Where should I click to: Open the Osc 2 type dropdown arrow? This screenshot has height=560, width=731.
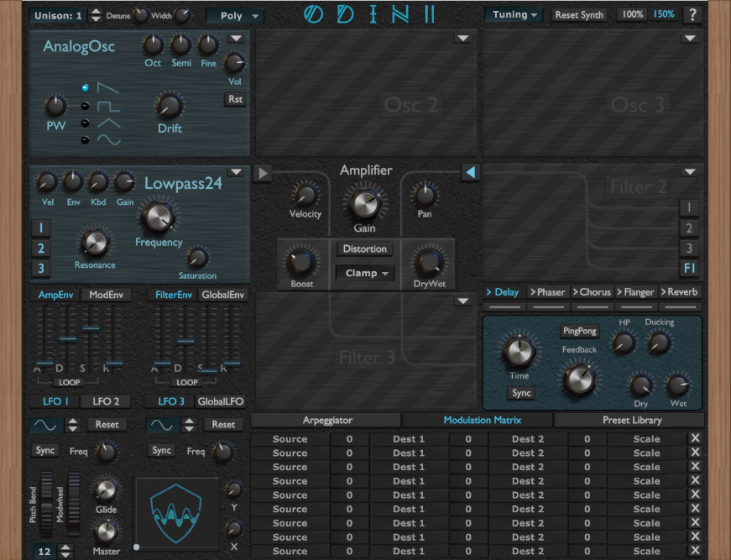tap(463, 39)
